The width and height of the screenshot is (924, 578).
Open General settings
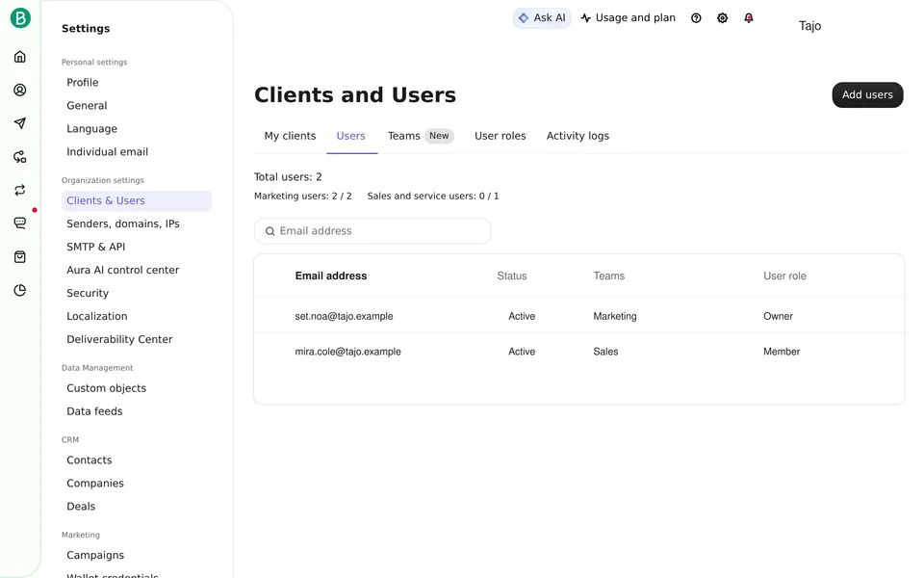tap(87, 106)
